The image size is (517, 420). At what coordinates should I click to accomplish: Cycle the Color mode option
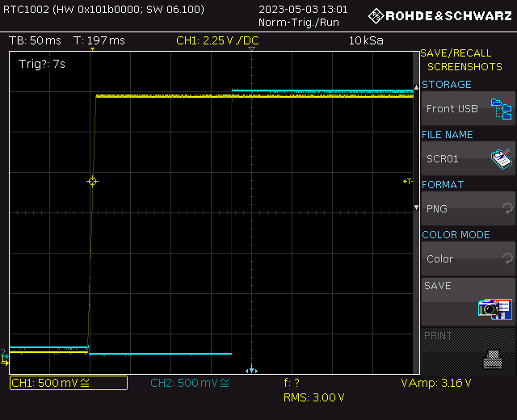click(468, 258)
